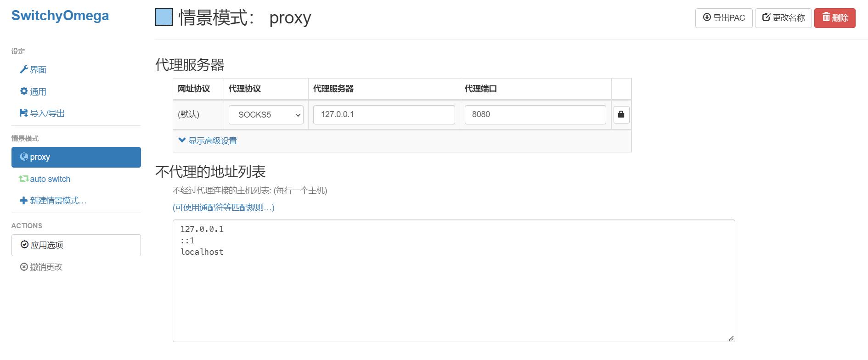Click the 更改名称 rename button
Viewport: 868px width, 360px height.
click(x=783, y=18)
